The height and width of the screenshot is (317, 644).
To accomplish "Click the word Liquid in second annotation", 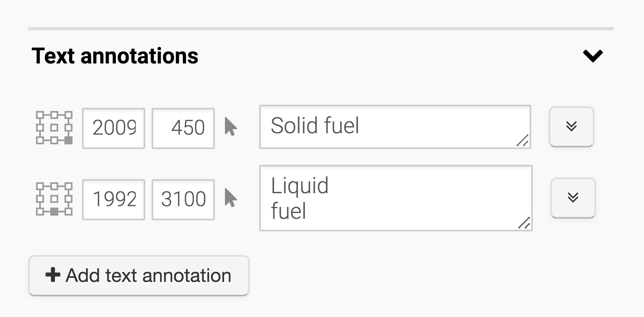I will coord(300,186).
